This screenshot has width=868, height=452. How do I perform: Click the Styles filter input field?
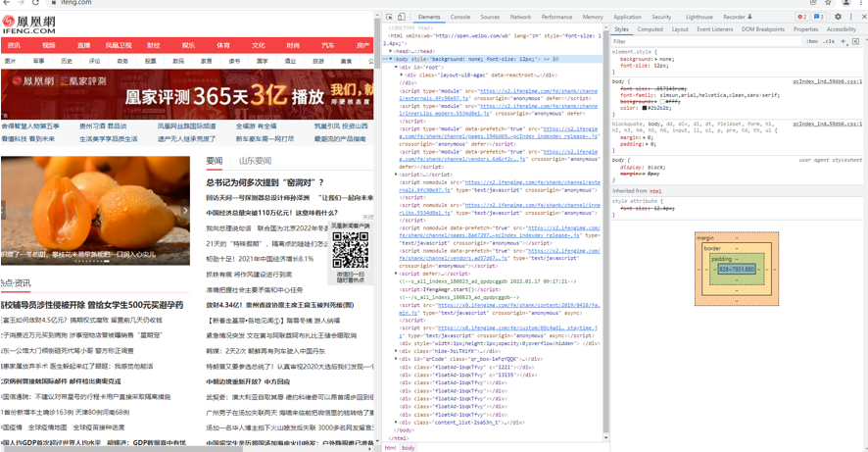pos(705,41)
